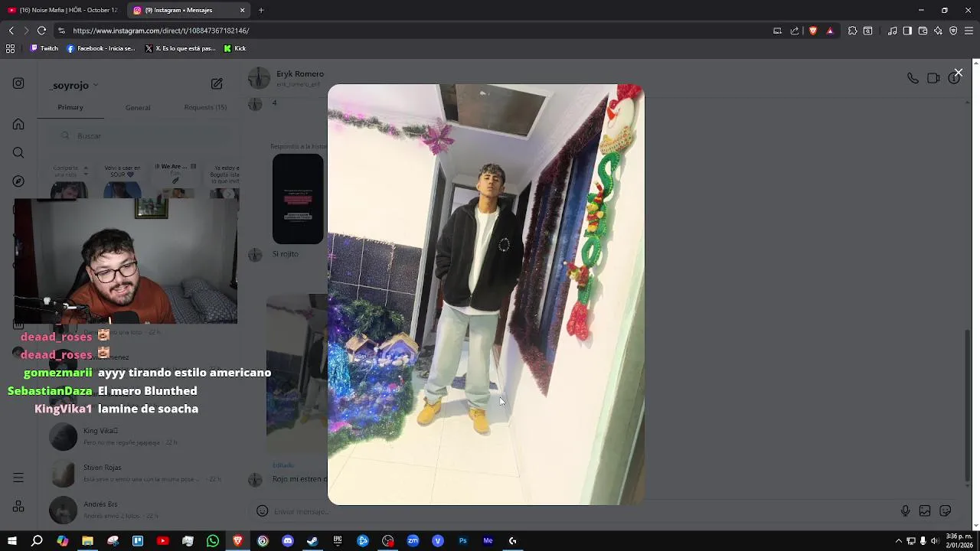Go back in browser history

(x=11, y=31)
